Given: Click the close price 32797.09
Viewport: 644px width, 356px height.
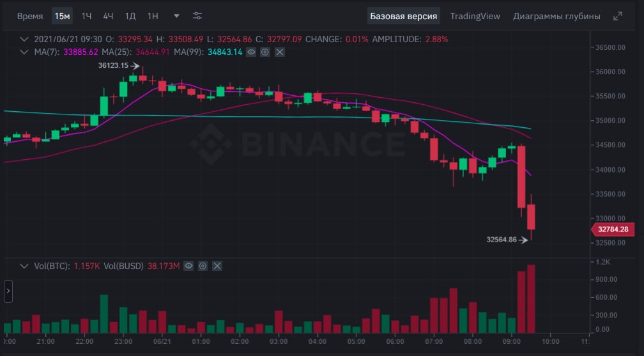Looking at the screenshot, I should pos(284,40).
